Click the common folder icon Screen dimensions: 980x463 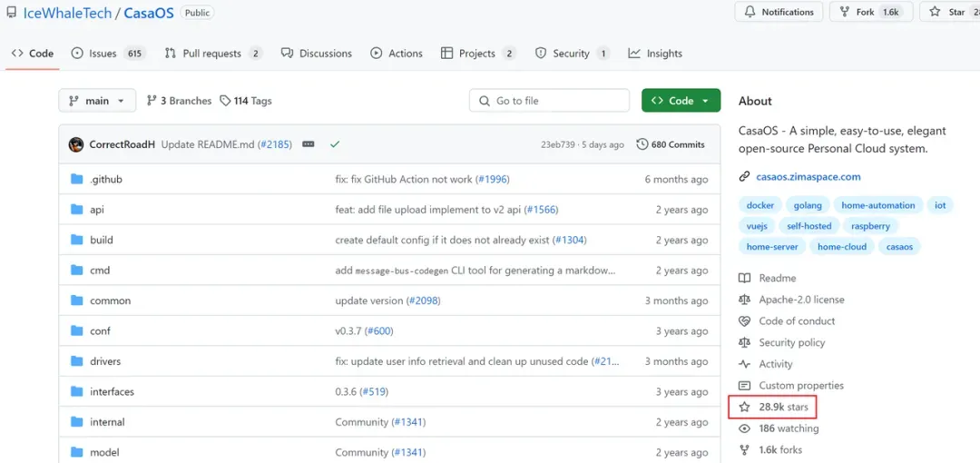[x=77, y=300]
